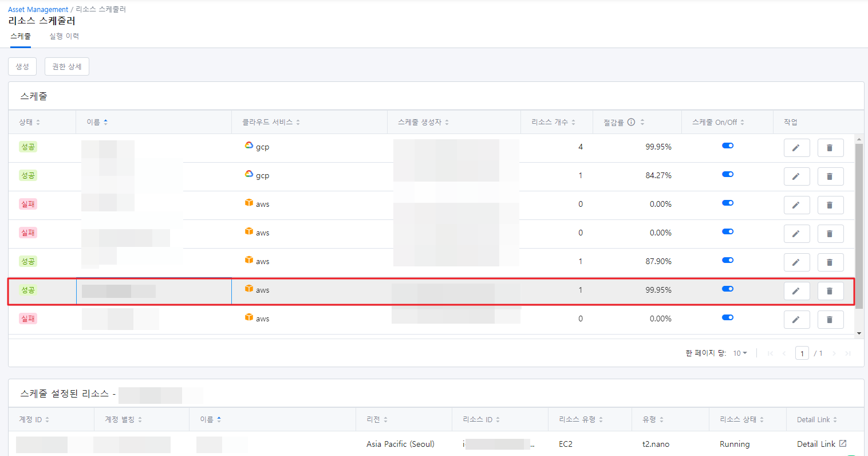Click the page number input field

[802, 353]
